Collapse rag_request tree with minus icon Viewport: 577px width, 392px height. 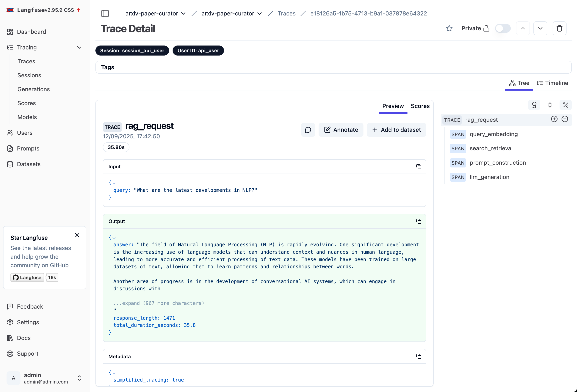[565, 119]
